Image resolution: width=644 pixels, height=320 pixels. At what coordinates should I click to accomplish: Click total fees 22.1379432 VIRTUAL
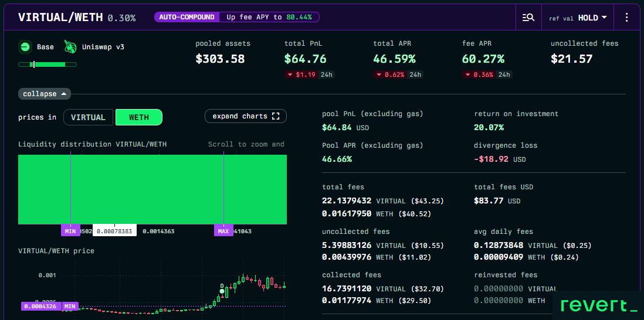point(383,201)
